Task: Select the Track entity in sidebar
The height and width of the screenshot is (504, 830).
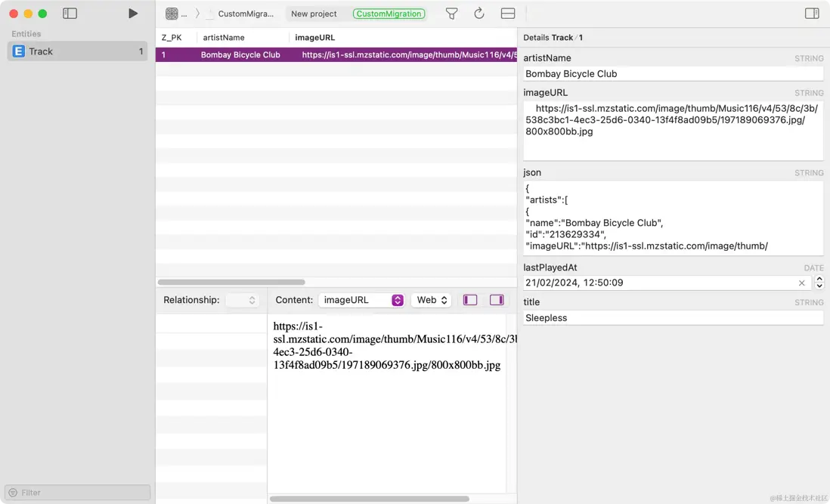Action: click(77, 51)
